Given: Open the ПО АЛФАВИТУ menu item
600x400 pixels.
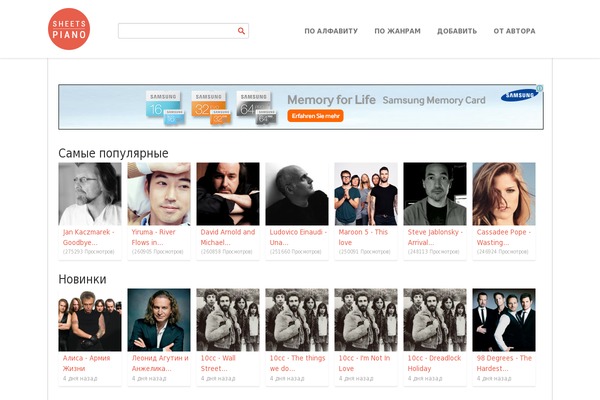Looking at the screenshot, I should pos(331,31).
